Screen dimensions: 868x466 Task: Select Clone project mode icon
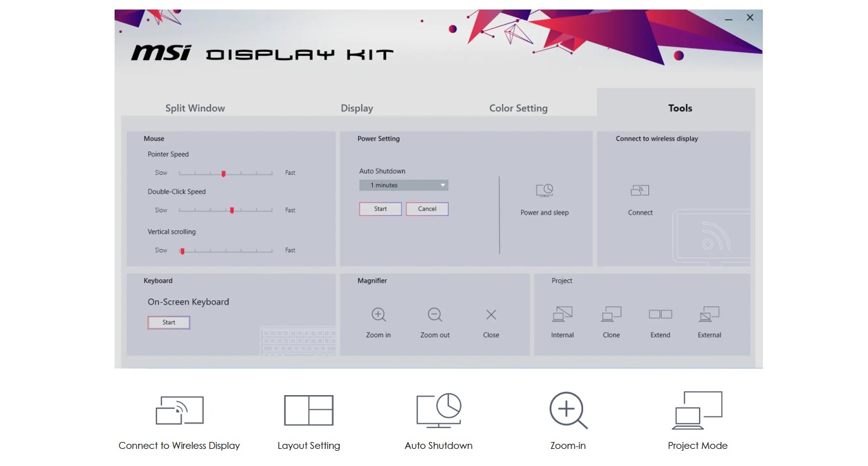611,315
